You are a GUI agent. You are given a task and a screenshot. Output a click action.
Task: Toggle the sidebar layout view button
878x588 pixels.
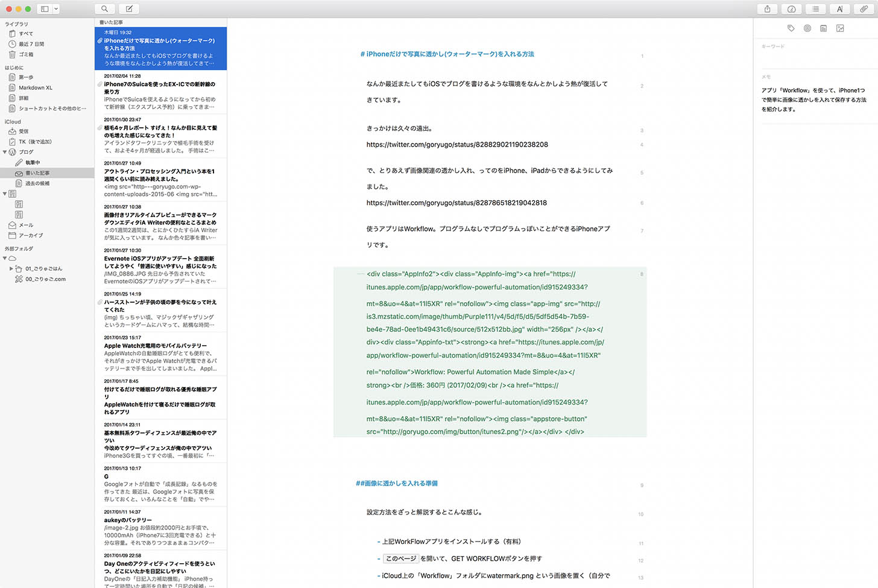45,9
